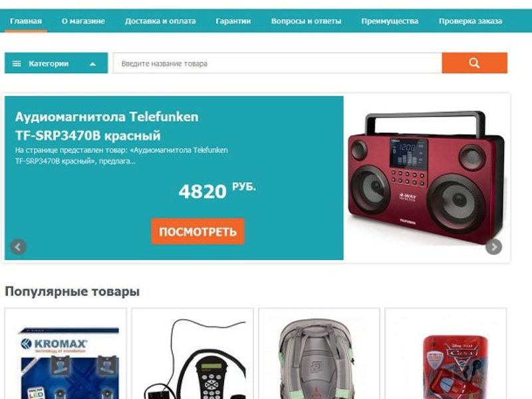Open the Главная menu item
The height and width of the screenshot is (399, 532).
(x=26, y=21)
